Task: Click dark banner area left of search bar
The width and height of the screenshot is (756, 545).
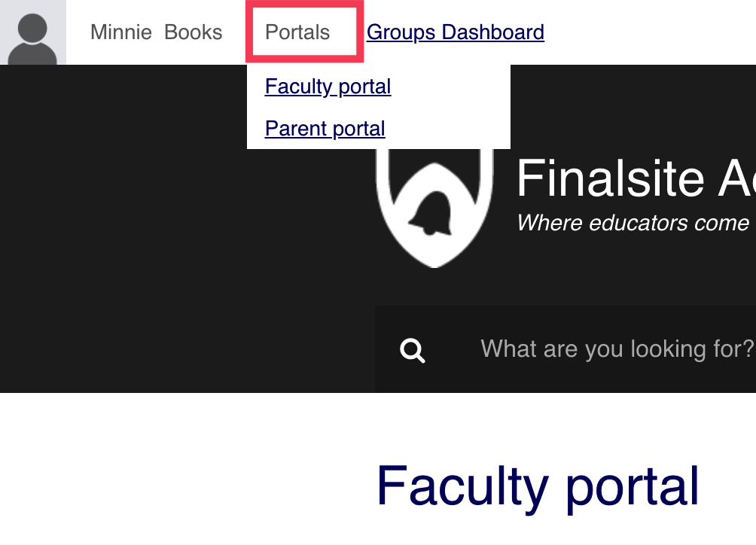Action: 188,350
